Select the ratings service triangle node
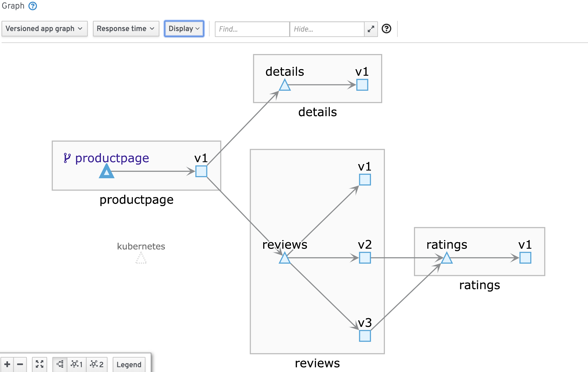The image size is (588, 372). point(447,259)
